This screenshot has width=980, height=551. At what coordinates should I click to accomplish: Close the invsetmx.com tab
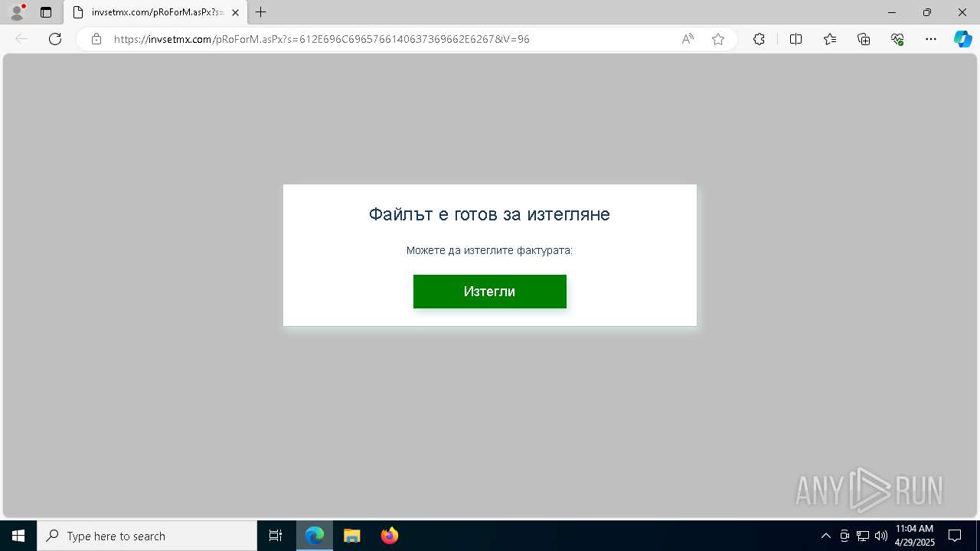(235, 12)
